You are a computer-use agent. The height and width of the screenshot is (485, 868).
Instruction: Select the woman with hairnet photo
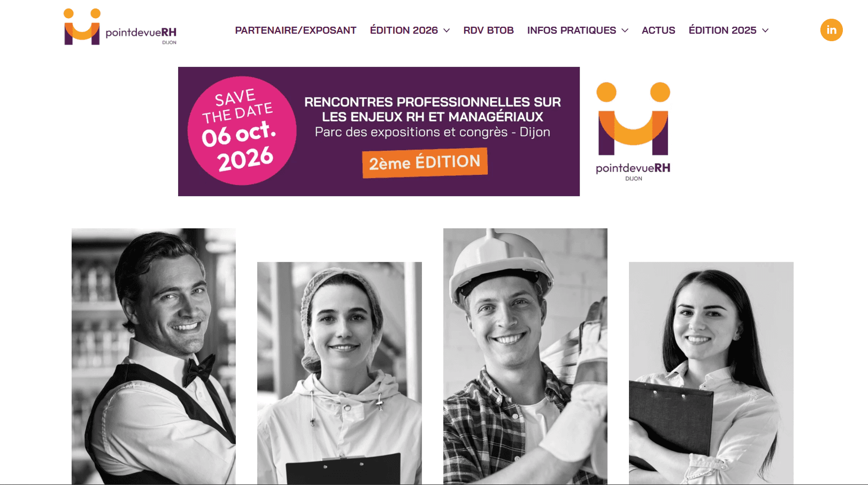pos(340,373)
